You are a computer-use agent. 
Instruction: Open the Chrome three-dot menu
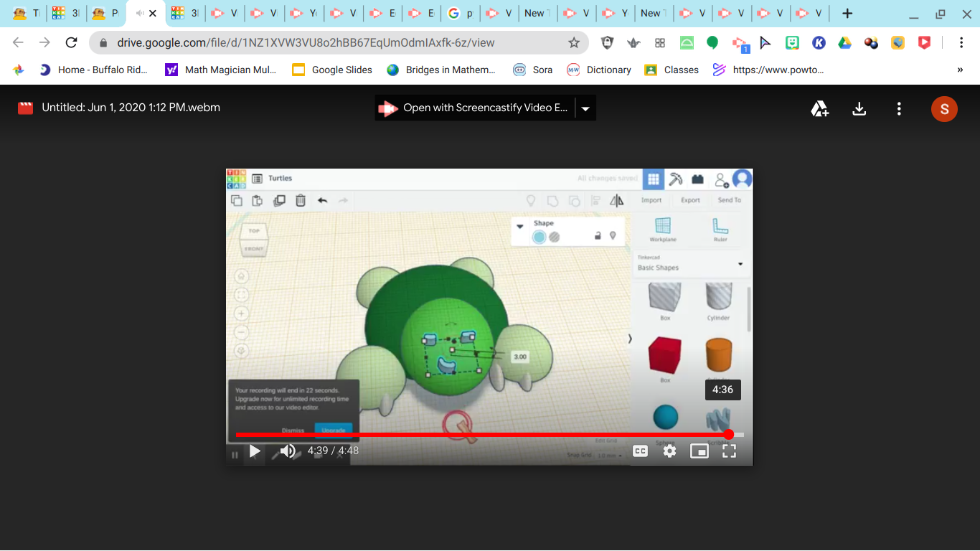pos(961,42)
